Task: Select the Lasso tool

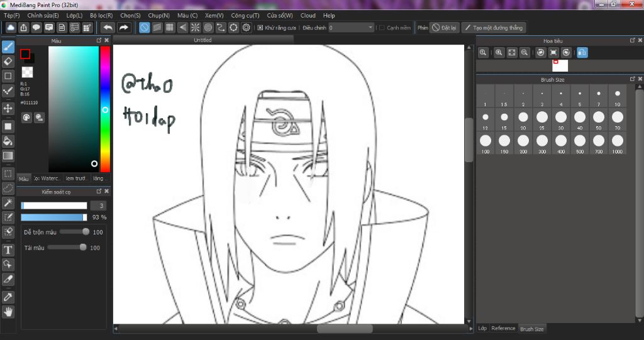Action: click(x=8, y=189)
